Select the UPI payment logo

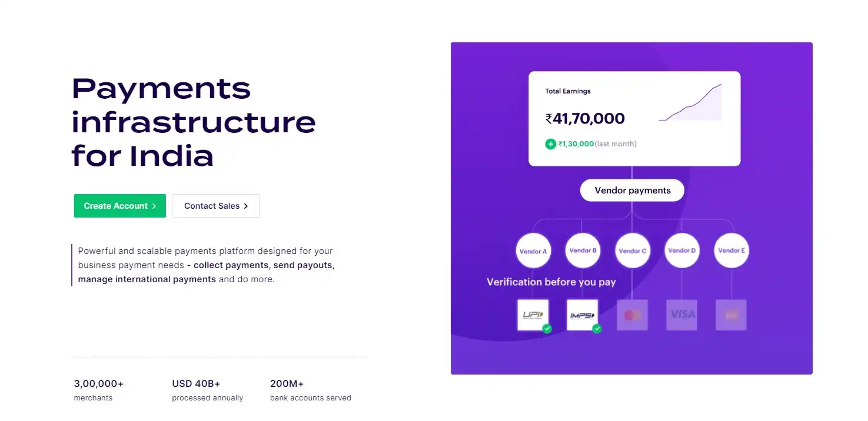pos(533,315)
